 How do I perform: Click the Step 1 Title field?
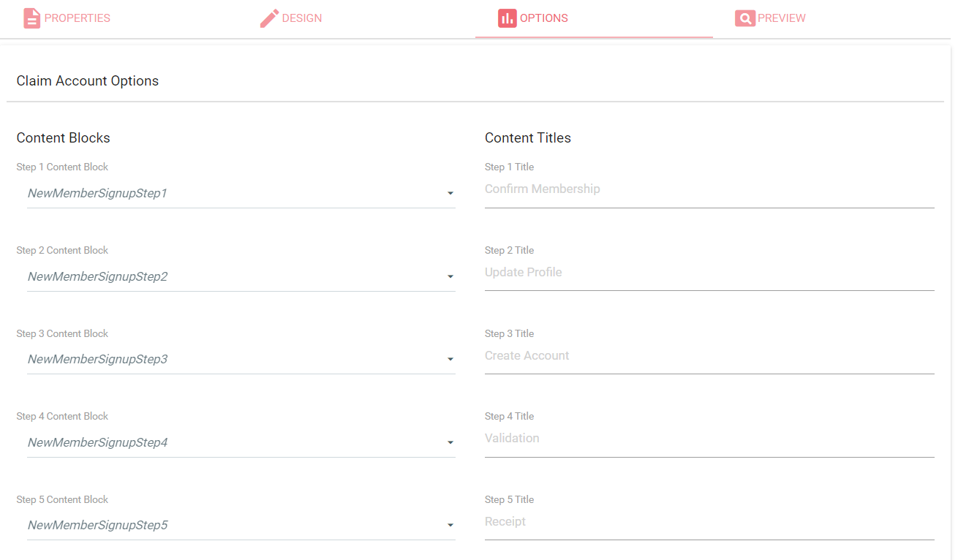[x=709, y=189]
